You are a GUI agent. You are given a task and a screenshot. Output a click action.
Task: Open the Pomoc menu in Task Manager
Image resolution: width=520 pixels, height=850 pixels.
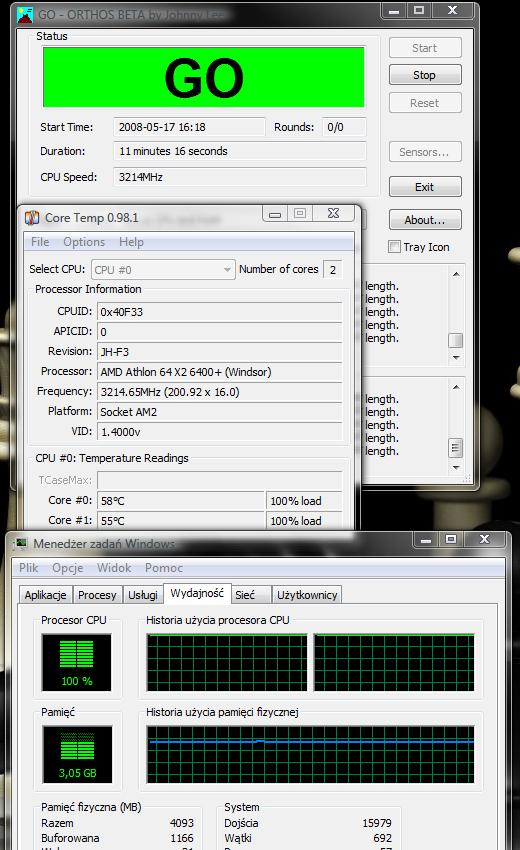click(x=164, y=568)
